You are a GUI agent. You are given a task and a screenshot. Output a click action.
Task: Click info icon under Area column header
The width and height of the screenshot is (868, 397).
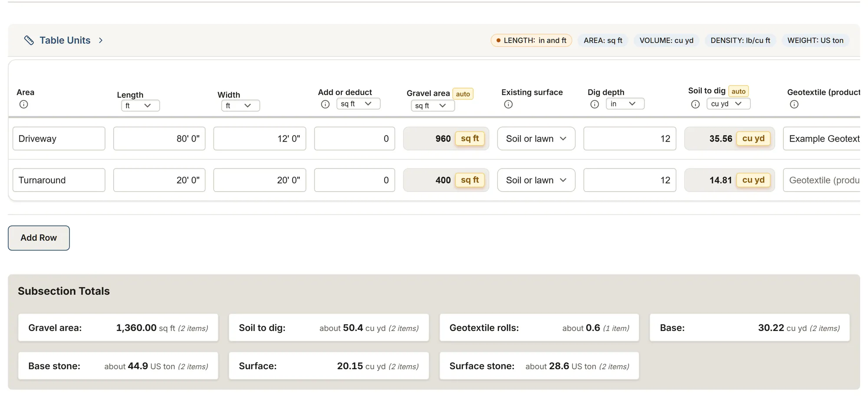pos(24,104)
